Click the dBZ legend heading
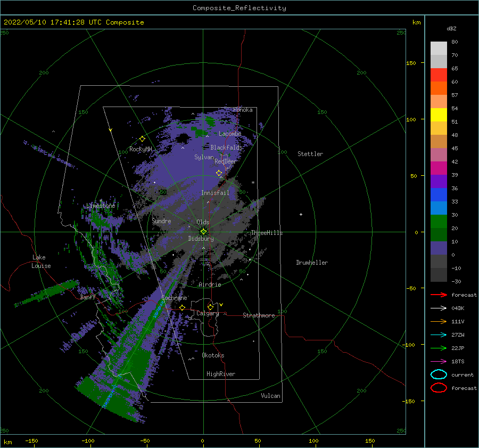The width and height of the screenshot is (479, 448). coord(451,28)
